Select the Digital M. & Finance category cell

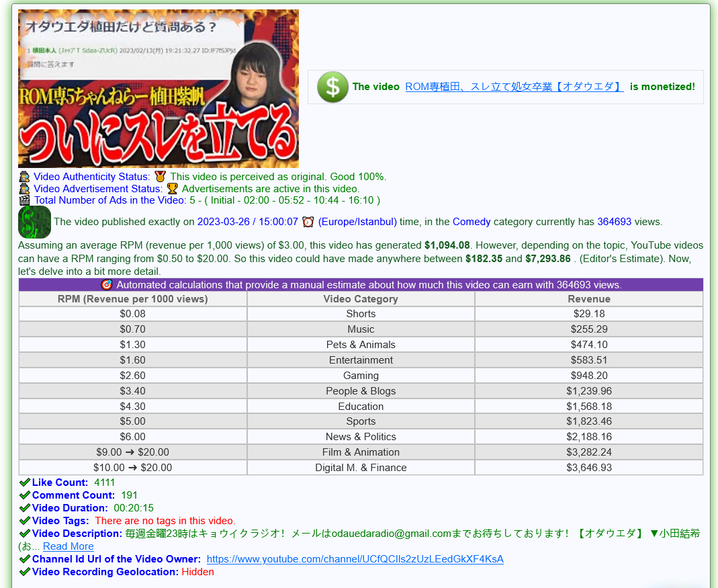point(361,468)
